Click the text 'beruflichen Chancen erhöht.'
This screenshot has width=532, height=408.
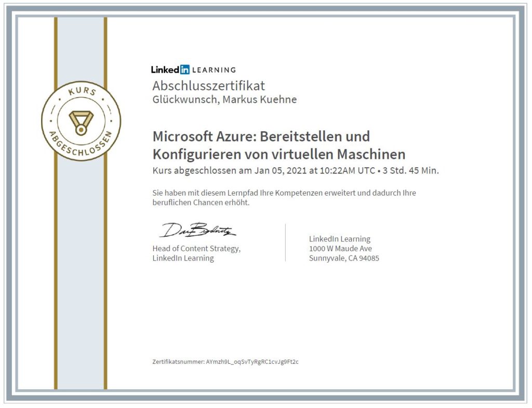point(201,202)
